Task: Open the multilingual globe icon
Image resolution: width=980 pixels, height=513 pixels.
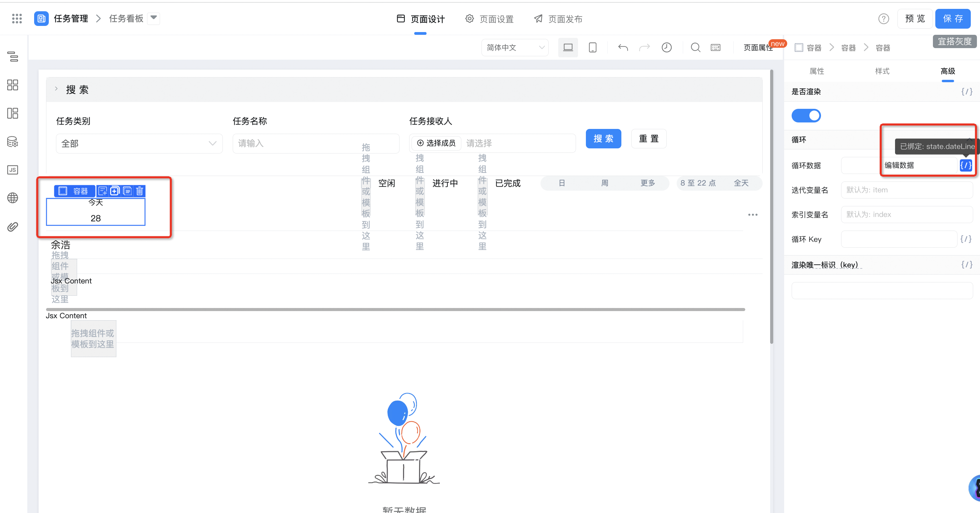Action: coord(13,198)
